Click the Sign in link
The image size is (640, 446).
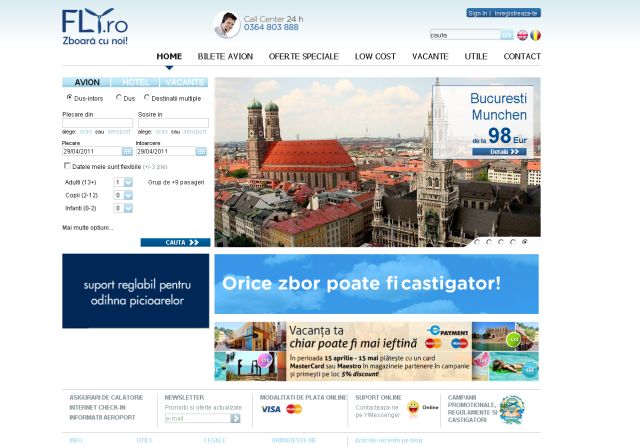(x=478, y=13)
